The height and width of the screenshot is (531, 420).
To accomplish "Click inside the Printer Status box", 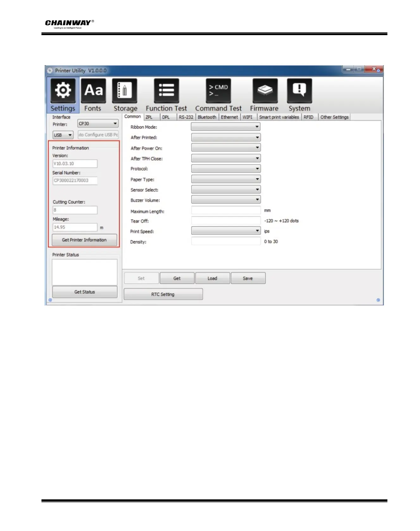I will (85, 272).
